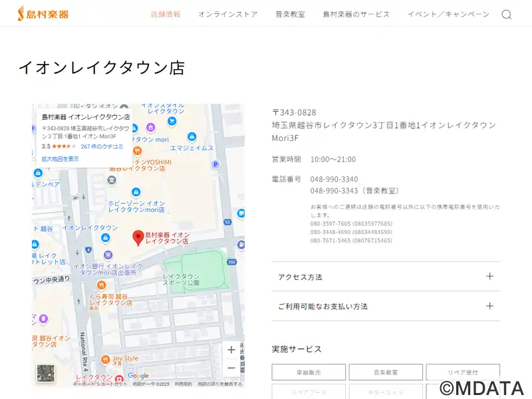532x399 pixels.
Task: Click the parking P marker on map
Action: (x=215, y=164)
